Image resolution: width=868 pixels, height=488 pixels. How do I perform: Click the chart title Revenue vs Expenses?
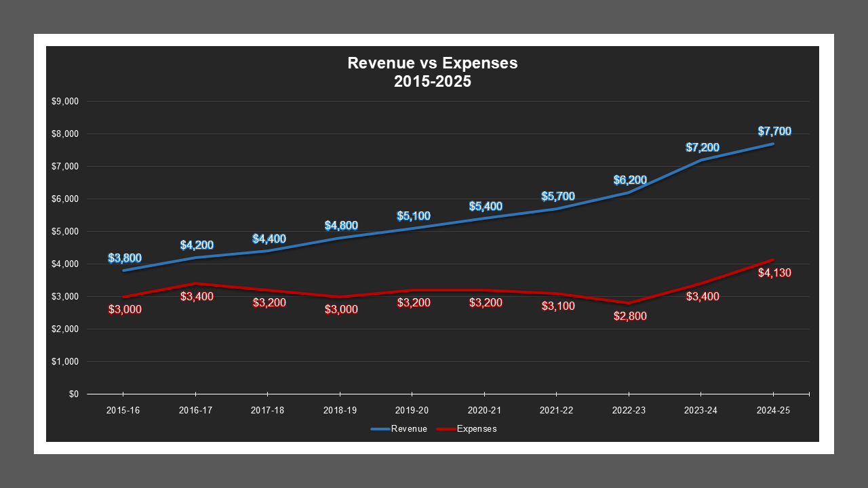coord(432,64)
